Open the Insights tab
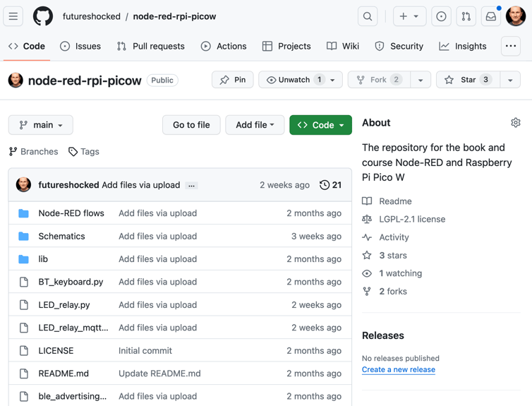532x406 pixels. click(463, 46)
